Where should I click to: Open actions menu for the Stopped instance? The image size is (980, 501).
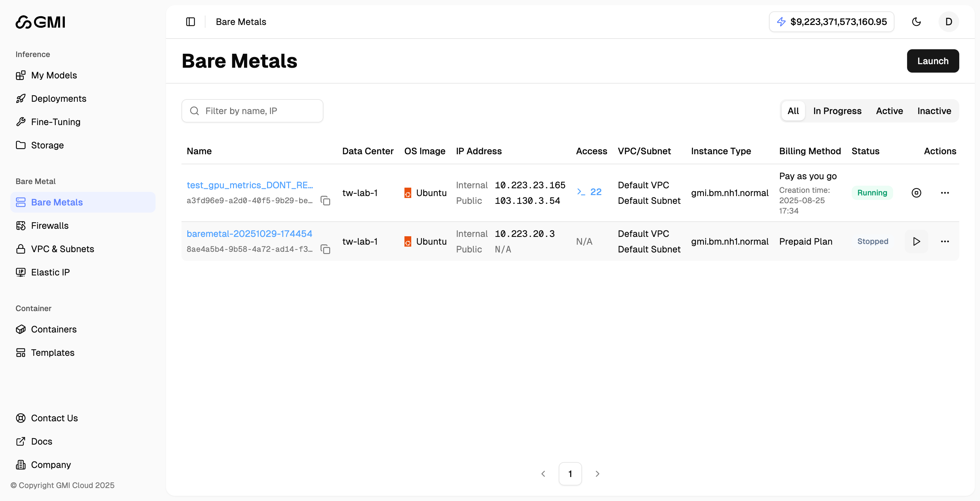click(x=945, y=241)
